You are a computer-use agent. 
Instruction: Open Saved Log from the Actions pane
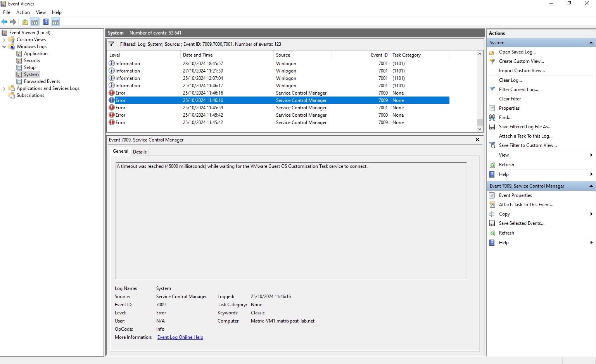(517, 52)
